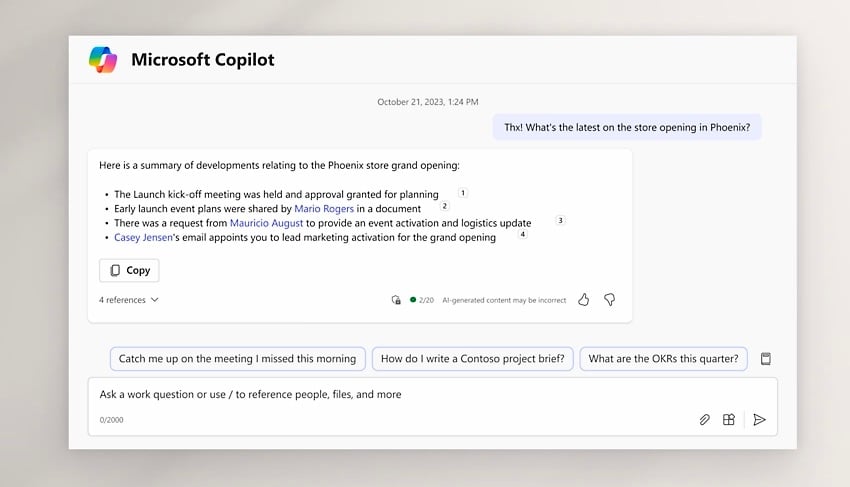The height and width of the screenshot is (487, 850).
Task: Select 'How do I write a Contoso project brief?'
Action: coord(472,359)
